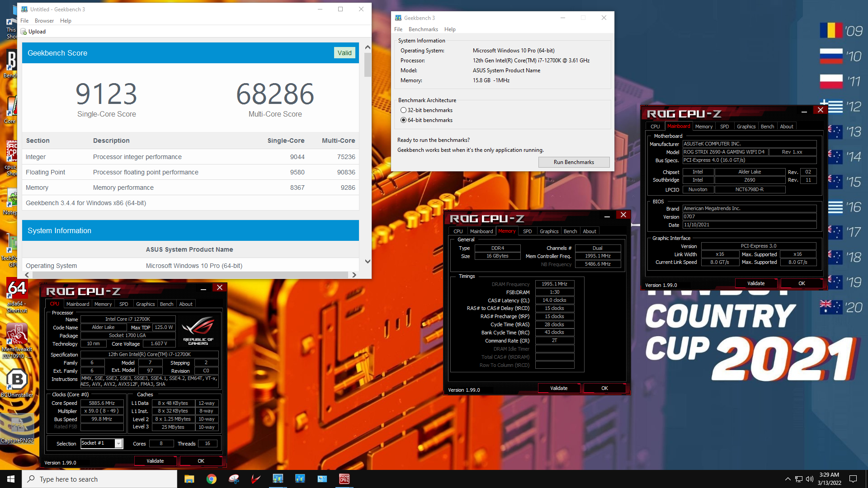Click the 68286 Multi-Core Score value
Image resolution: width=868 pixels, height=488 pixels.
point(275,94)
